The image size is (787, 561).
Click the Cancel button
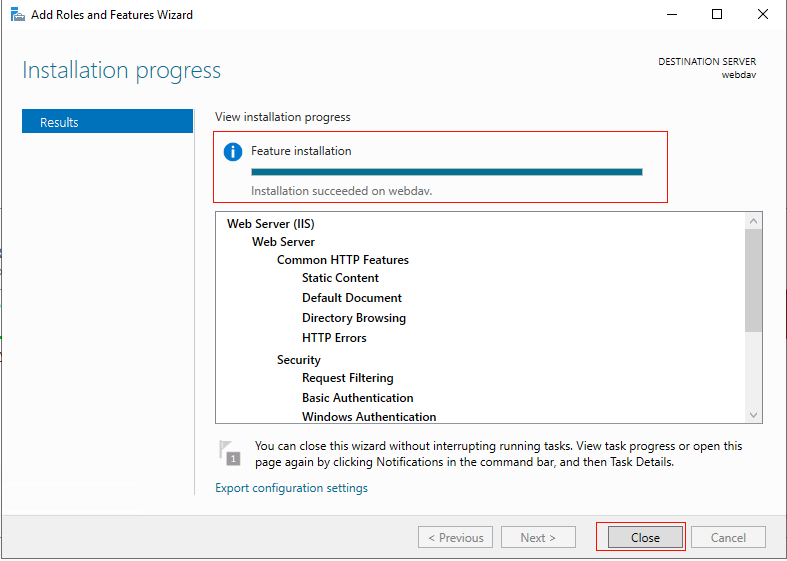pyautogui.click(x=728, y=537)
